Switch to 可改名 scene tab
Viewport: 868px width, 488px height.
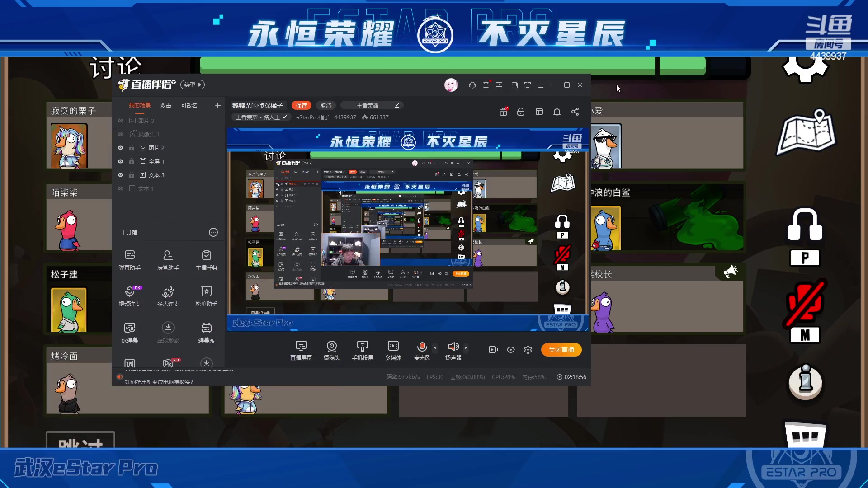pos(189,105)
